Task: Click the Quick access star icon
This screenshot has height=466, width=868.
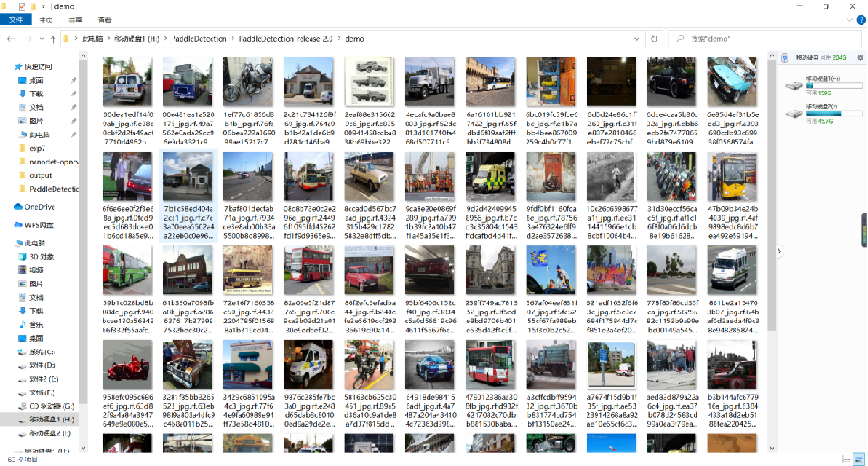Action: (x=18, y=66)
